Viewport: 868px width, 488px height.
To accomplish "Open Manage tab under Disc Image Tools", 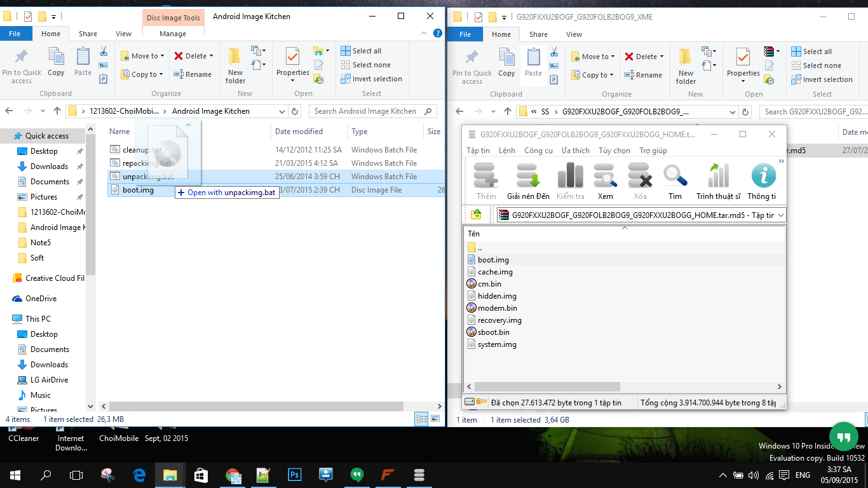I will (173, 34).
